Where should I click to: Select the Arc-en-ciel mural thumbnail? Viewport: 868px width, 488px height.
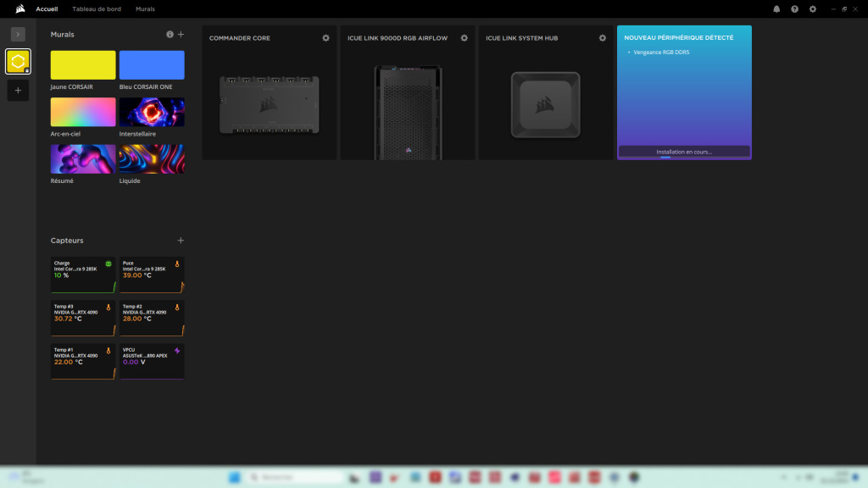(x=83, y=112)
